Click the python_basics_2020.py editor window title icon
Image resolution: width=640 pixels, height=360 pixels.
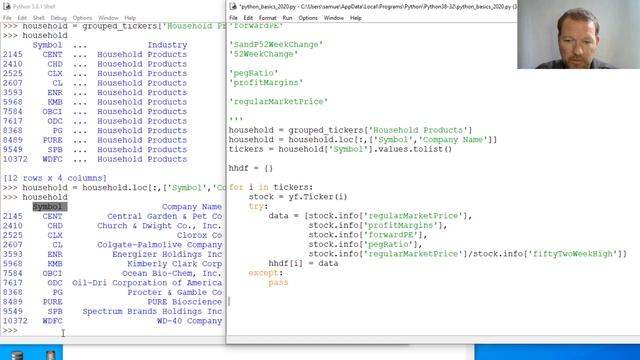[233, 7]
